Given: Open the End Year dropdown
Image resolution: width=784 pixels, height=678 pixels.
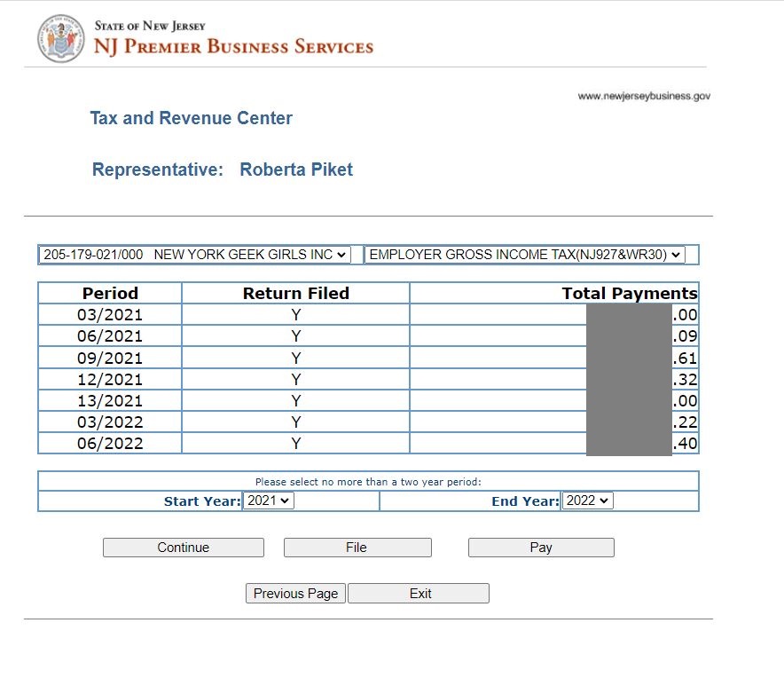Looking at the screenshot, I should [587, 501].
